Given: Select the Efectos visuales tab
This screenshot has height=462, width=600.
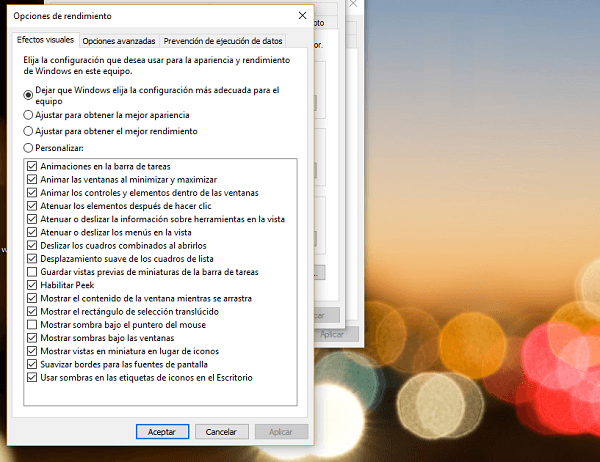Looking at the screenshot, I should tap(45, 40).
